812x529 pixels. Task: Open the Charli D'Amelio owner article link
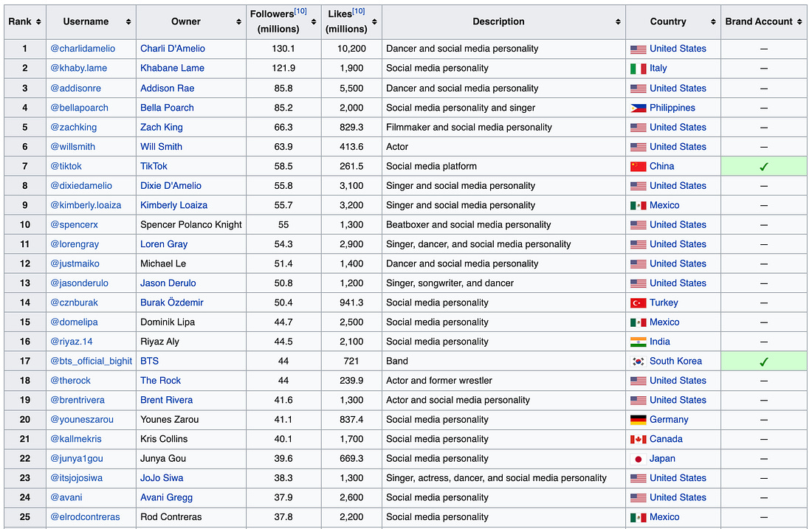click(x=173, y=49)
